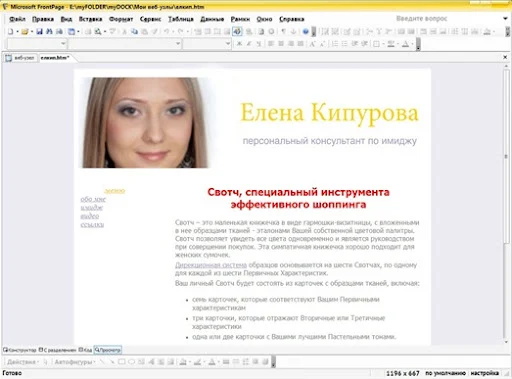Viewport: 512px width, 379px height.
Task: Click the Cut scissors icon
Action: [124, 32]
